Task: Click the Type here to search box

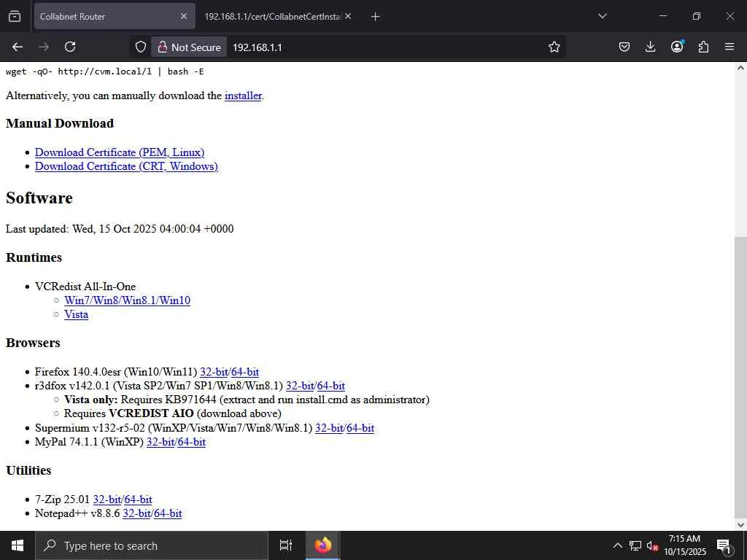Action: [x=152, y=545]
